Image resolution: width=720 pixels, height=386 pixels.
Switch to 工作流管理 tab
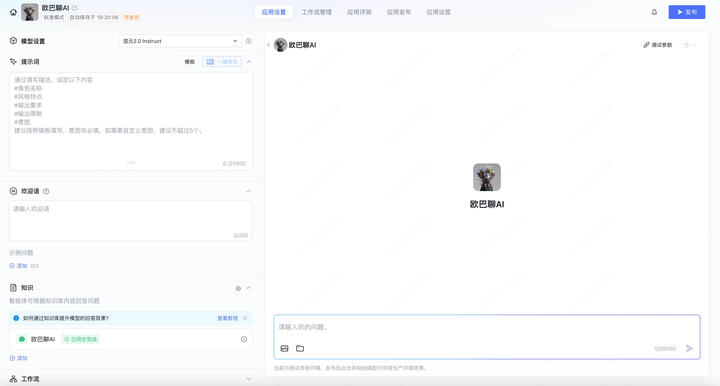click(316, 12)
